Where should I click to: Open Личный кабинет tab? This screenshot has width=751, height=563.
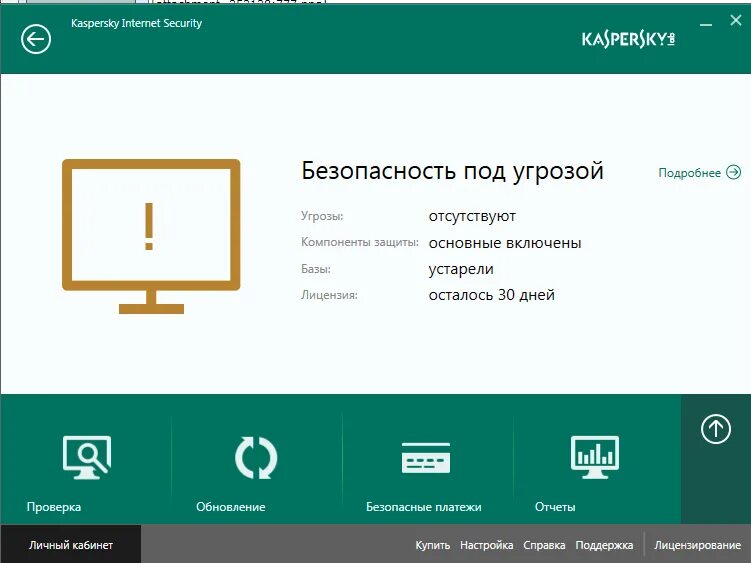point(71,545)
